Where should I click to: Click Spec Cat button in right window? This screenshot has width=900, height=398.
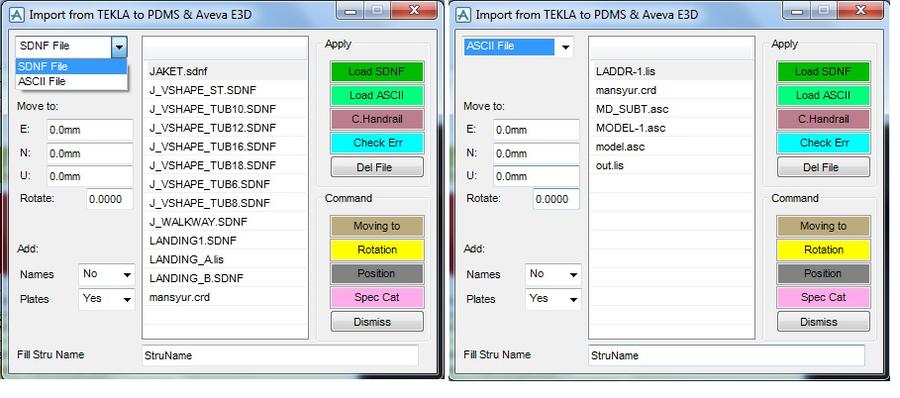[823, 297]
